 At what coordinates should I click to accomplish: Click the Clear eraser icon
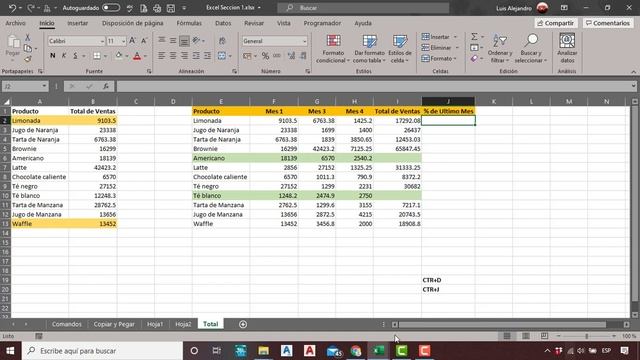click(x=474, y=59)
